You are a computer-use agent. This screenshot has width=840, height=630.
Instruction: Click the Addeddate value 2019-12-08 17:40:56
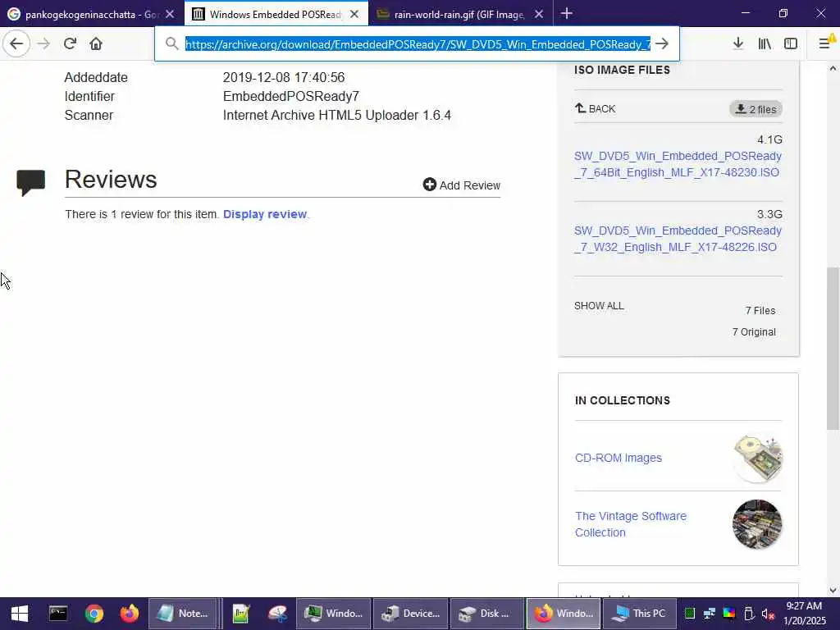point(283,78)
